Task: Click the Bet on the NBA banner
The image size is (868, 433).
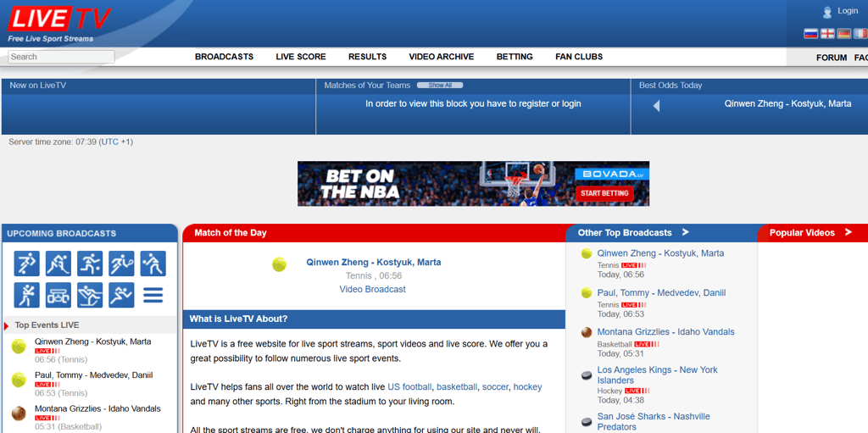Action: [473, 184]
